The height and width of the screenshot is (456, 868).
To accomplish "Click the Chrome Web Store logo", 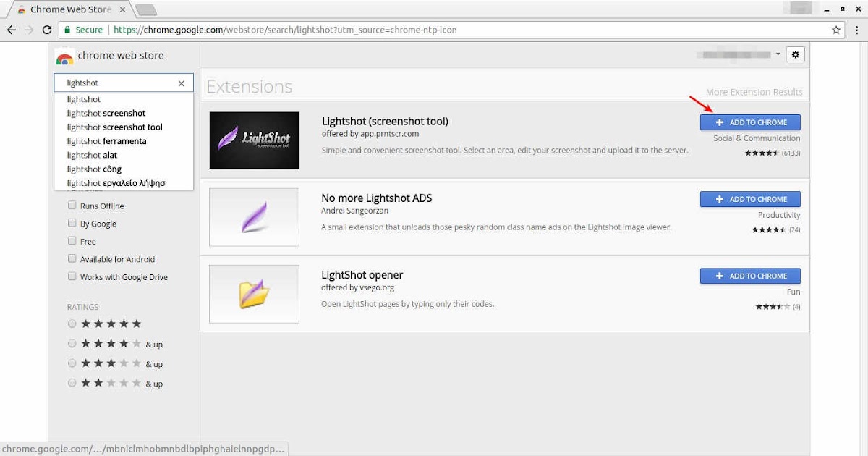I will (64, 55).
